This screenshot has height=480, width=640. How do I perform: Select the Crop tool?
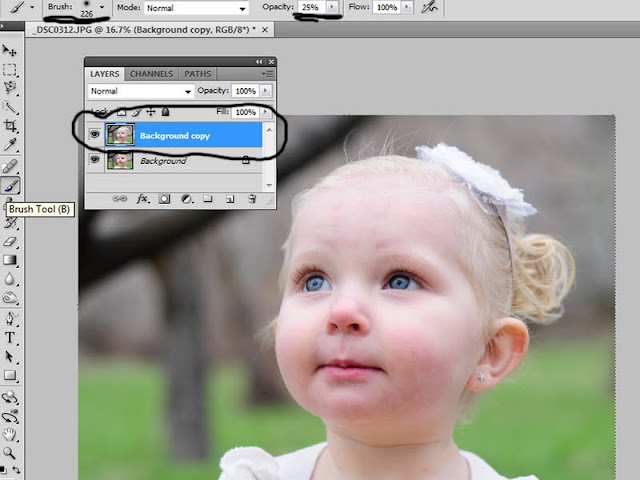point(10,125)
